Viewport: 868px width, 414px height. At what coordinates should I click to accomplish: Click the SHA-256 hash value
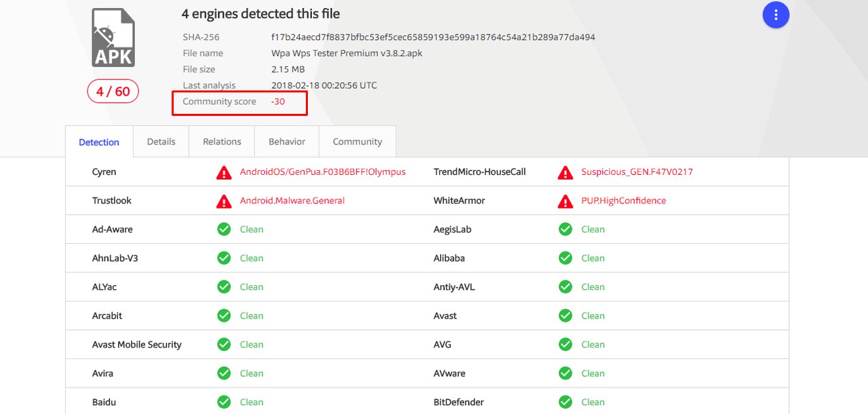tap(433, 37)
